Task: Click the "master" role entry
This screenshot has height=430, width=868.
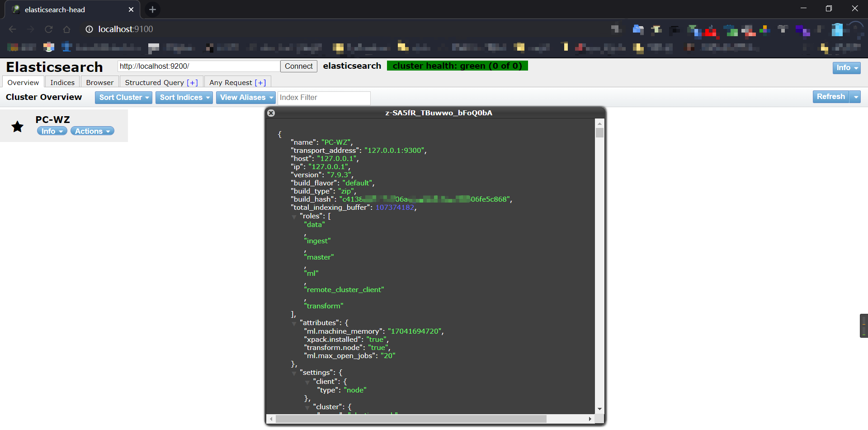Action: (x=319, y=257)
